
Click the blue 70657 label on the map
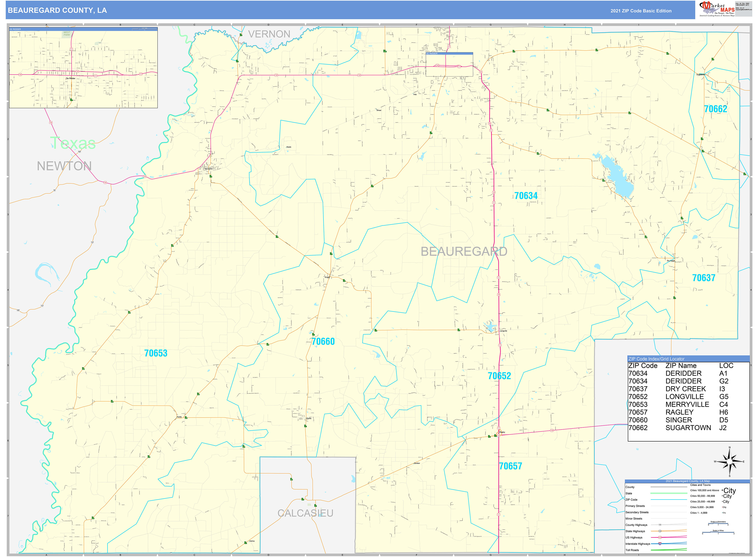pyautogui.click(x=510, y=466)
